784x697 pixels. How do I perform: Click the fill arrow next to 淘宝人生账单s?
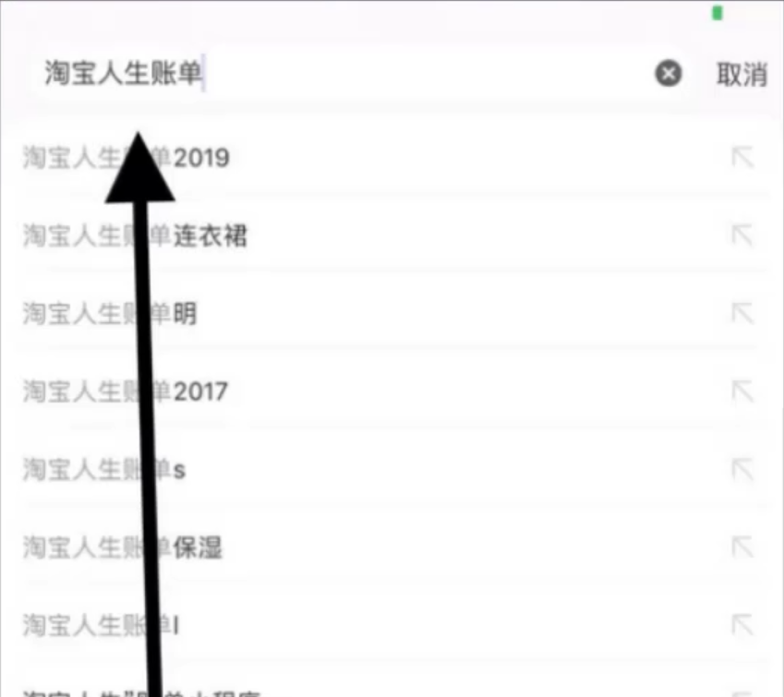pyautogui.click(x=742, y=469)
